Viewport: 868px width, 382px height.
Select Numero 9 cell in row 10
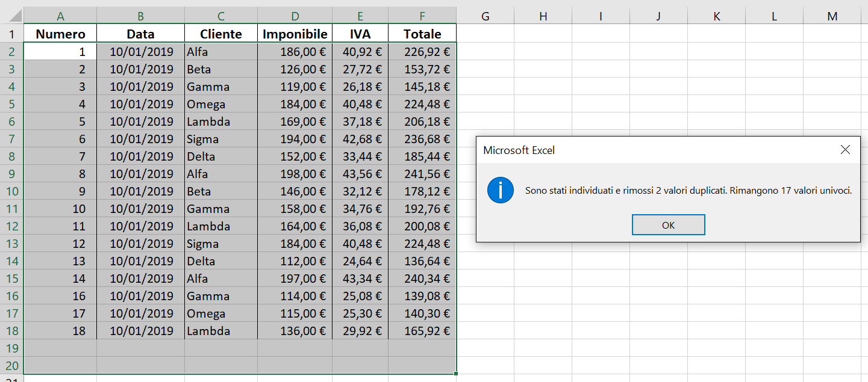[60, 191]
